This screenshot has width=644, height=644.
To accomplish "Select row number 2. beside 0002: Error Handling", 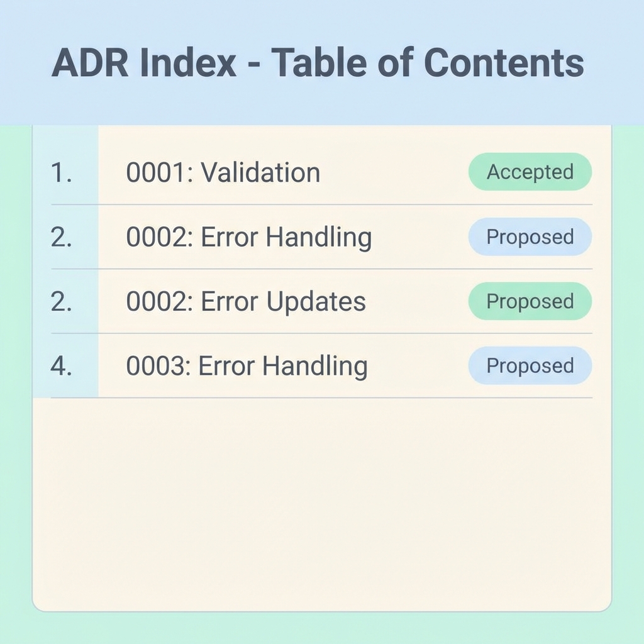I will tap(61, 237).
